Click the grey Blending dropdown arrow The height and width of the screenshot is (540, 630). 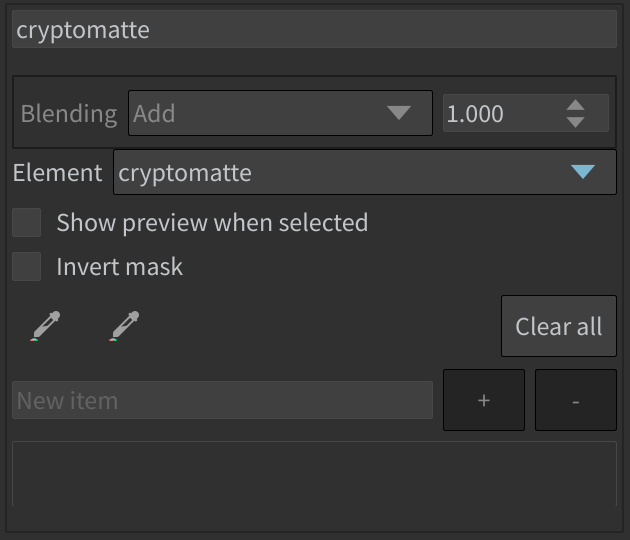pyautogui.click(x=399, y=113)
